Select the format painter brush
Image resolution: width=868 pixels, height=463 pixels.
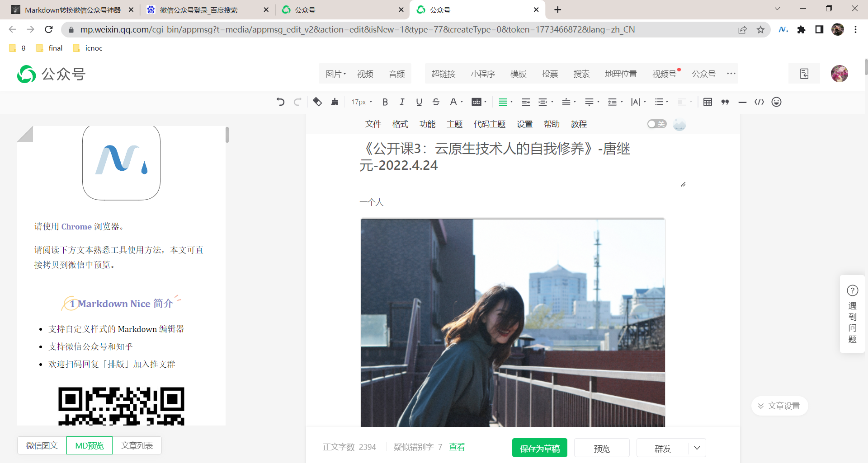[335, 102]
